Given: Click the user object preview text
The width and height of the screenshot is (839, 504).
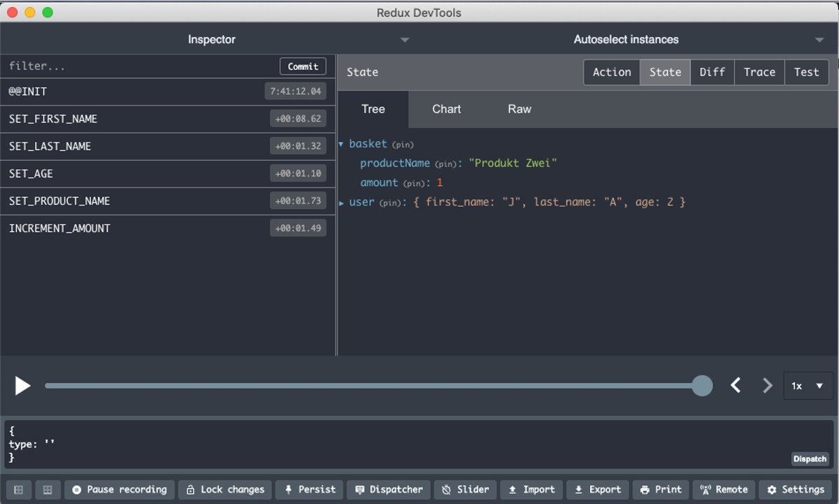Looking at the screenshot, I should 550,203.
